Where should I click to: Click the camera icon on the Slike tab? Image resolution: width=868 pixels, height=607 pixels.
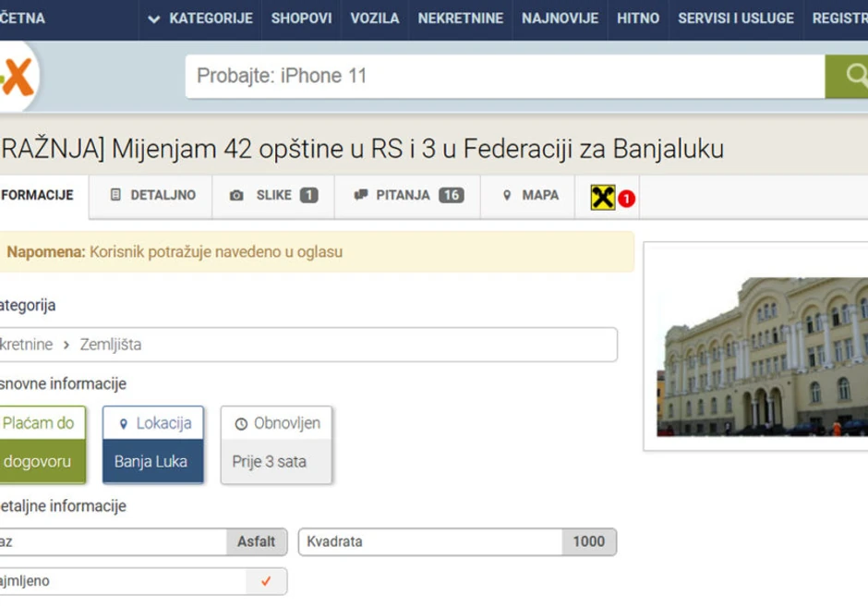[x=236, y=196]
